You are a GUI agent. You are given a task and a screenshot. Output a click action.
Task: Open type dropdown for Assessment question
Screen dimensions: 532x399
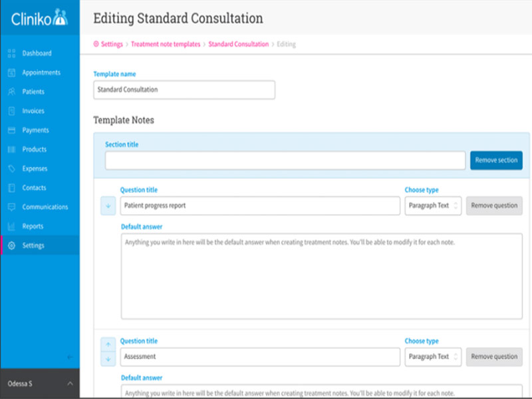[433, 356]
